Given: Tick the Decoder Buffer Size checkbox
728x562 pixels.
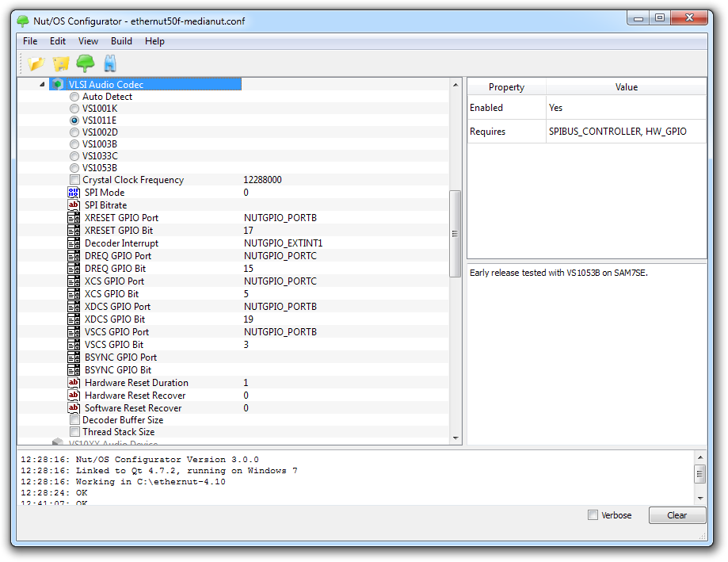Looking at the screenshot, I should coord(74,420).
